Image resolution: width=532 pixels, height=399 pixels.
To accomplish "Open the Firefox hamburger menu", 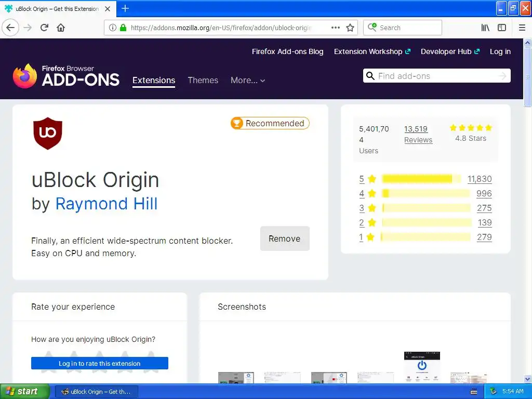I will pos(522,28).
